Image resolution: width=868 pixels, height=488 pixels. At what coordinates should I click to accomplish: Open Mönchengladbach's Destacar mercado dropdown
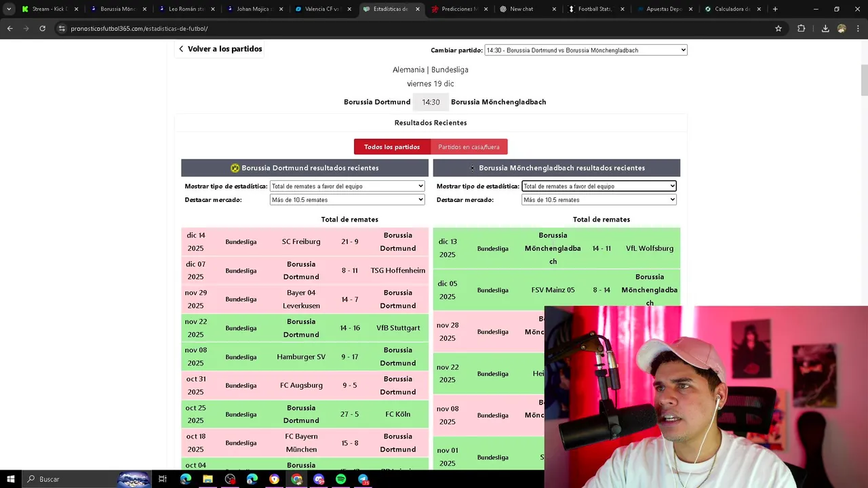[x=599, y=200]
